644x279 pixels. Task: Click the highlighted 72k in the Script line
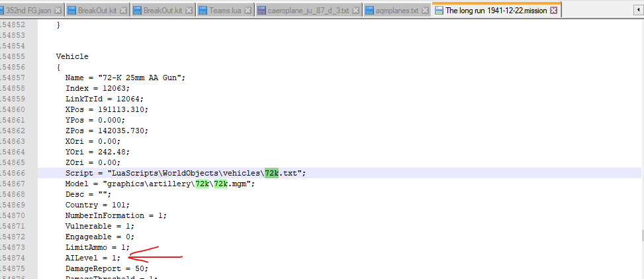271,173
